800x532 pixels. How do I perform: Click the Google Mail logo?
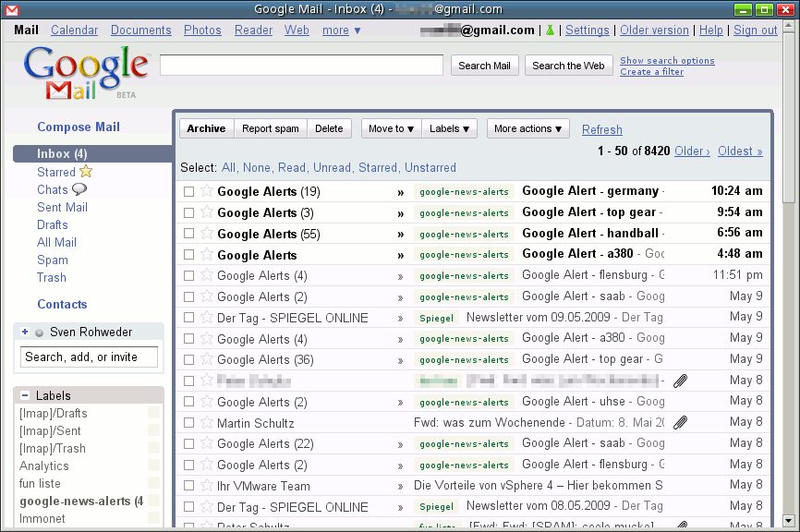click(x=85, y=72)
